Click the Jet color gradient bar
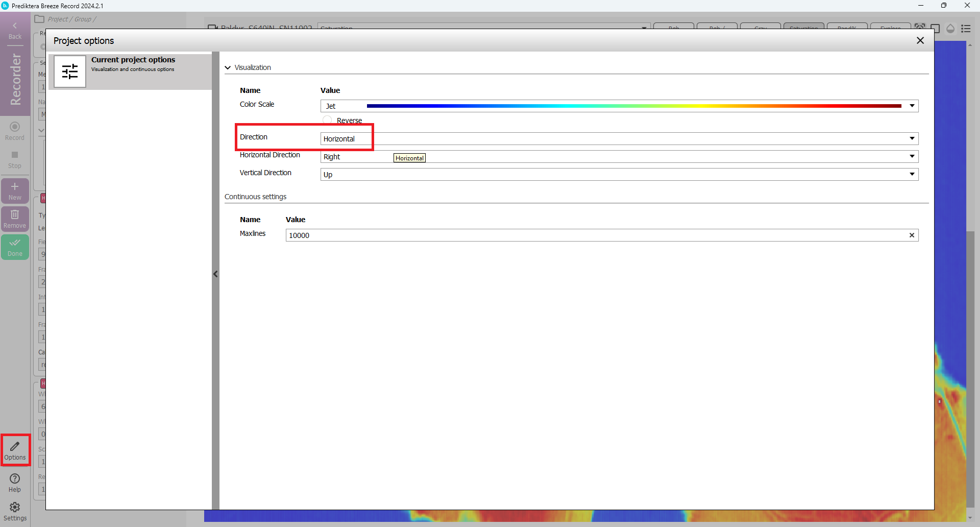 click(633, 106)
